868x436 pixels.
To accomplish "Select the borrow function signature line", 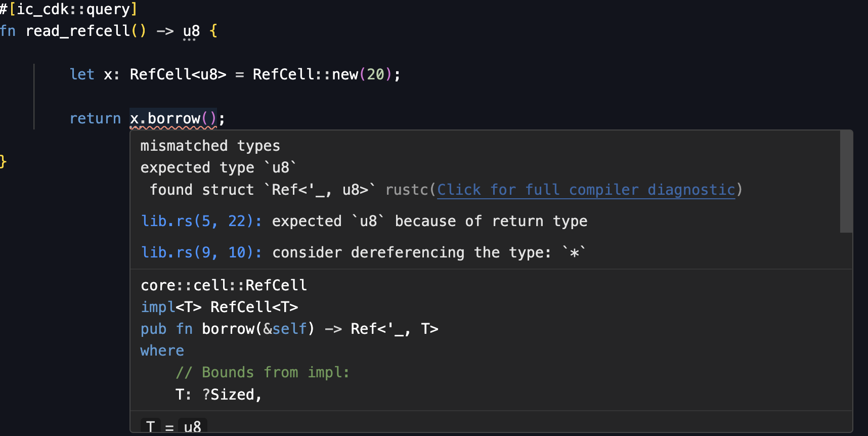I will click(x=288, y=328).
